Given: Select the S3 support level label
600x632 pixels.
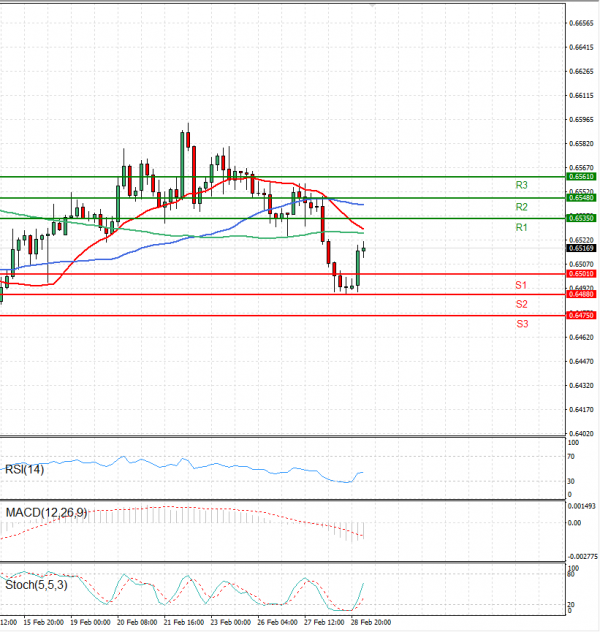Looking at the screenshot, I should click(521, 325).
